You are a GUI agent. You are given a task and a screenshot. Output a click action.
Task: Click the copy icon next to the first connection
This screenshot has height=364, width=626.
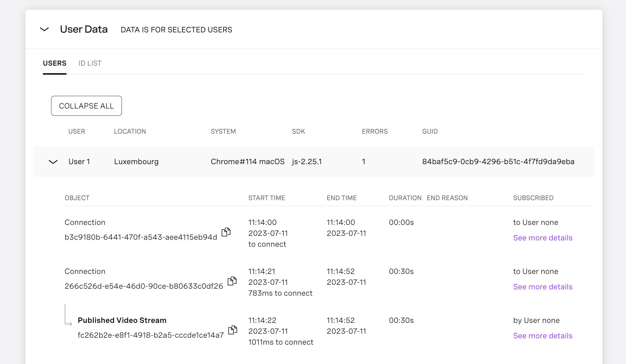pos(226,233)
